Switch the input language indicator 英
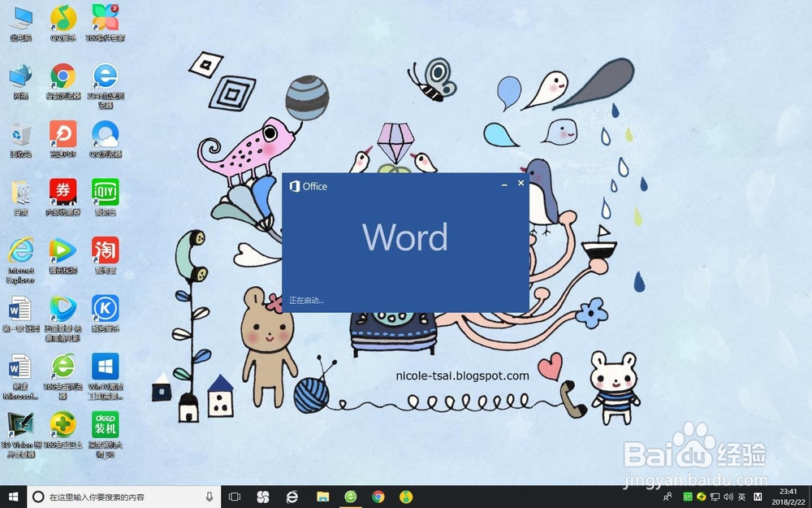The height and width of the screenshot is (508, 812). [742, 497]
